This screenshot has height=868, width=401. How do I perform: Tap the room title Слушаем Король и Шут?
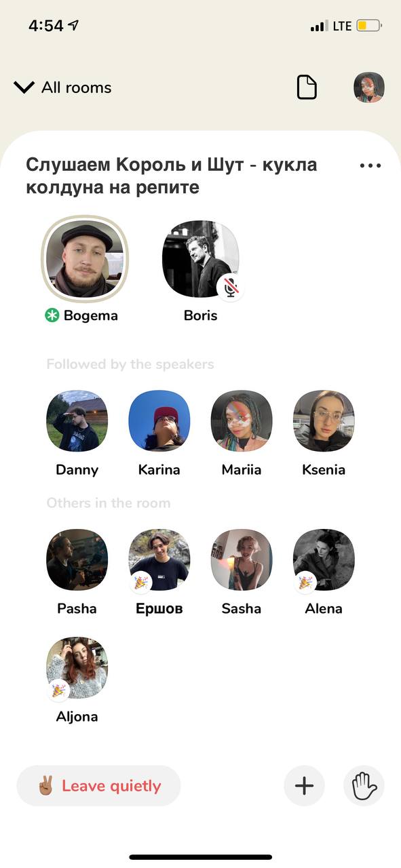172,176
